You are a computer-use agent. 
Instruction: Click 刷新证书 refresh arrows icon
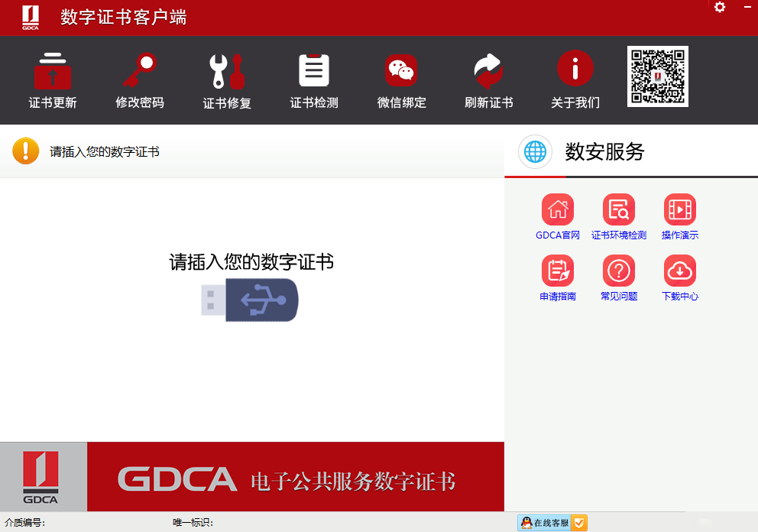488,70
